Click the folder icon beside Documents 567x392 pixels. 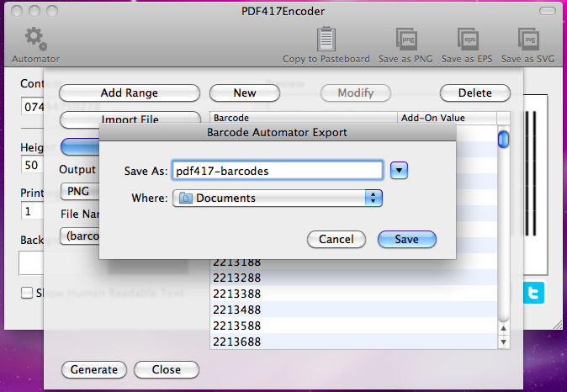[186, 199]
